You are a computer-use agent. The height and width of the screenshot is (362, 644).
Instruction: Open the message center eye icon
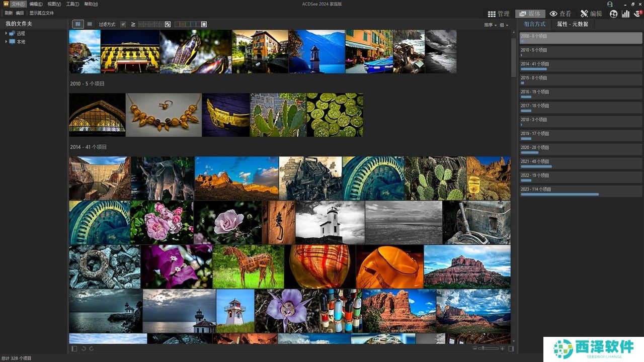637,14
